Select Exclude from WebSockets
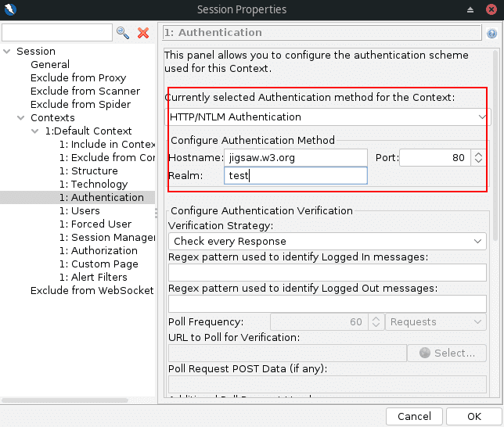The height and width of the screenshot is (427, 504). [92, 290]
